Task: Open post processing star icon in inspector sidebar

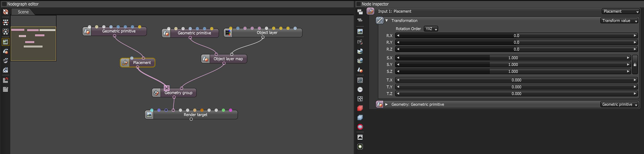Action: pyautogui.click(x=360, y=147)
